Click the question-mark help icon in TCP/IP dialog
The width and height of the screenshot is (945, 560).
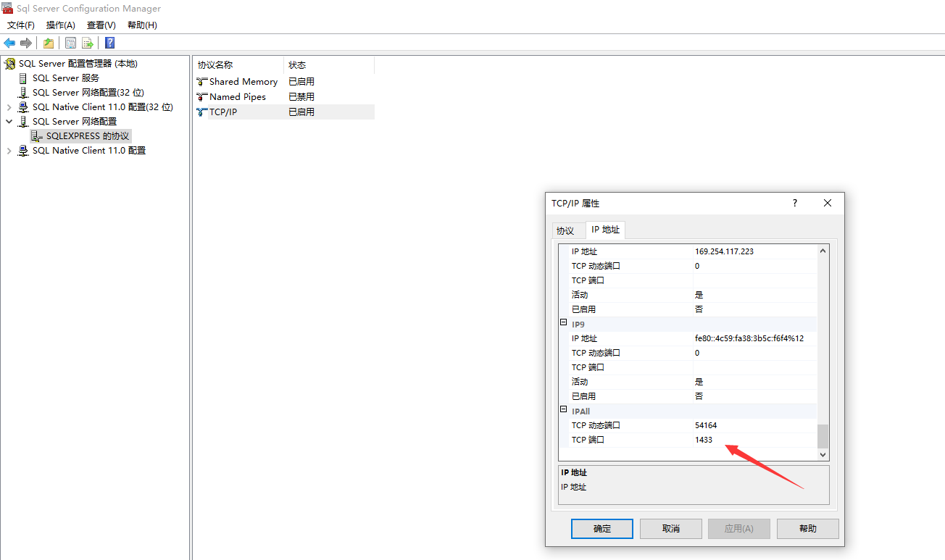(794, 203)
